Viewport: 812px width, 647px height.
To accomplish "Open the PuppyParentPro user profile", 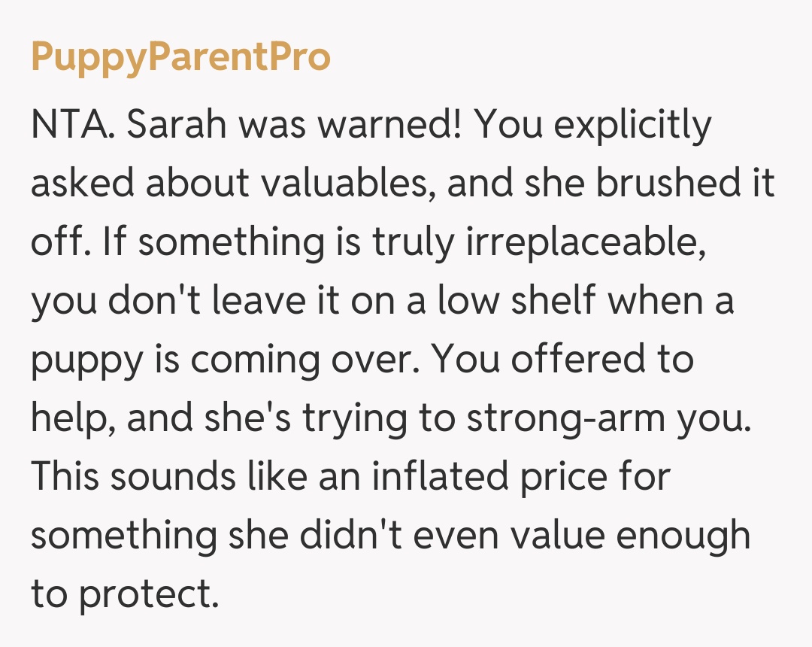I will [x=180, y=57].
